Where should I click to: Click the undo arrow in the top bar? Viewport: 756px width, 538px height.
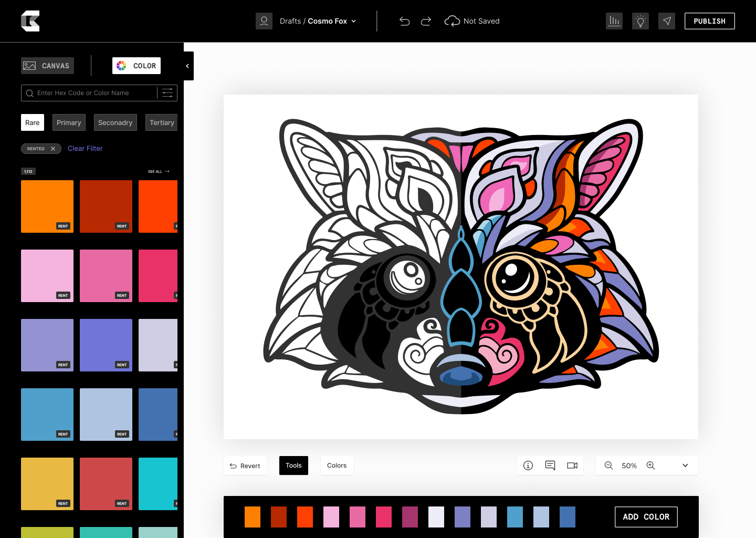pos(404,21)
